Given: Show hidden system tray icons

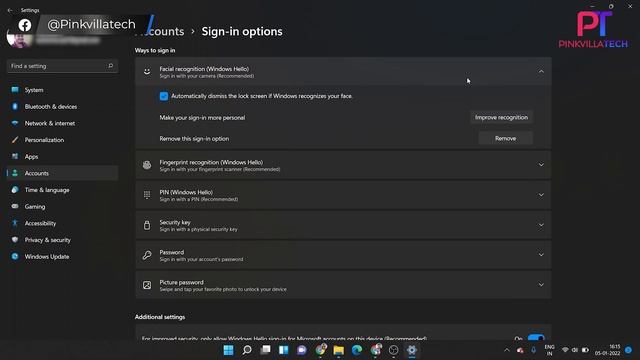Looking at the screenshot, I should coord(507,350).
